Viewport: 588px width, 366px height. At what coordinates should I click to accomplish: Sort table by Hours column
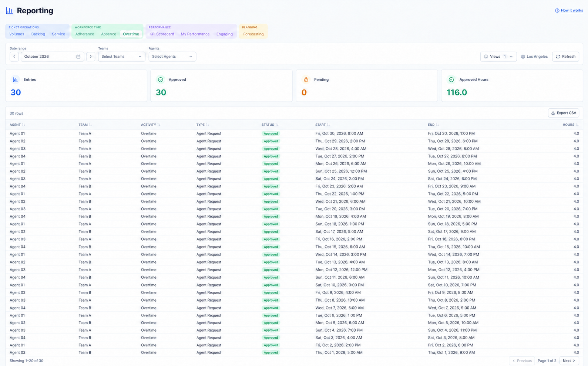(x=571, y=125)
